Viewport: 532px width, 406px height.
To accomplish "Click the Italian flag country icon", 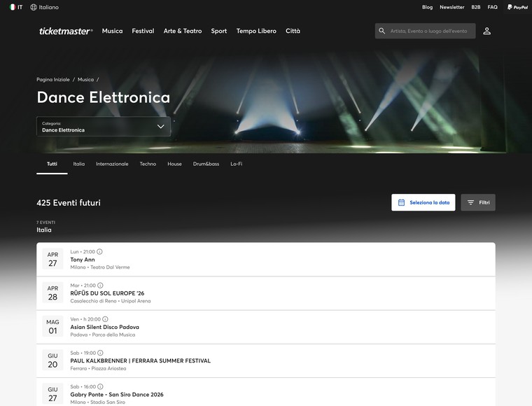I will coord(13,7).
